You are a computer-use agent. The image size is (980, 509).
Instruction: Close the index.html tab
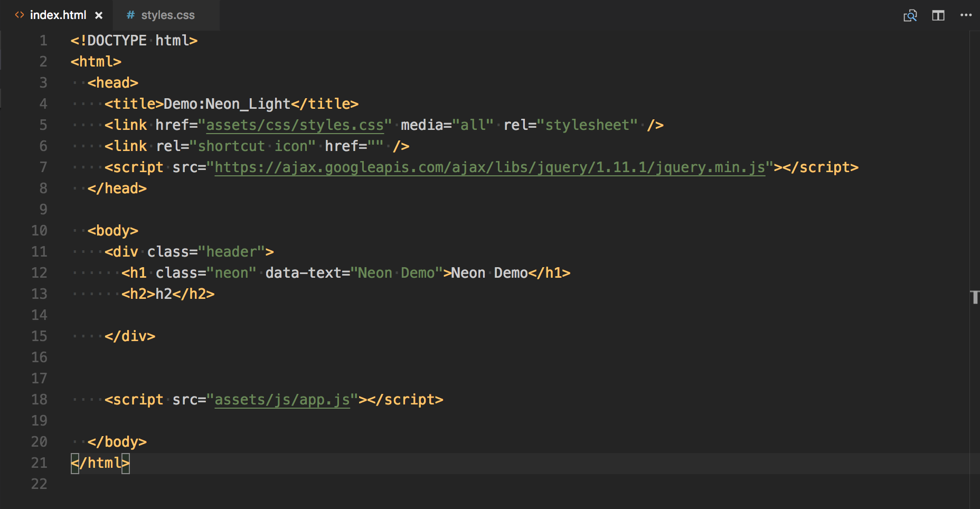coord(99,15)
